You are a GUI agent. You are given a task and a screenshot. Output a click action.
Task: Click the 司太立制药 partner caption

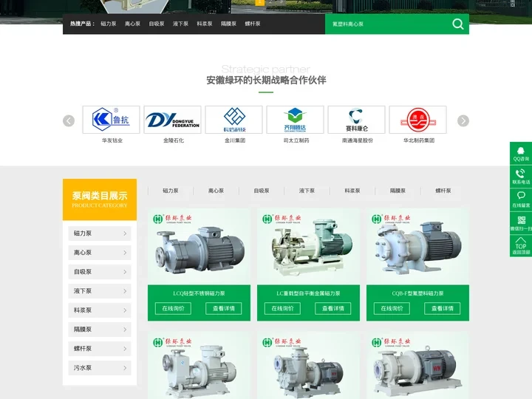[x=296, y=140]
